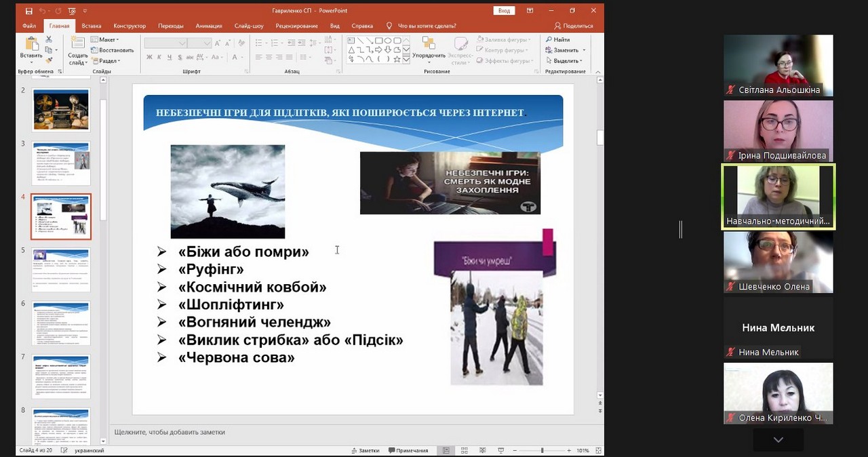Expand the shapes gallery More arrow
The height and width of the screenshot is (457, 868).
coord(406,60)
